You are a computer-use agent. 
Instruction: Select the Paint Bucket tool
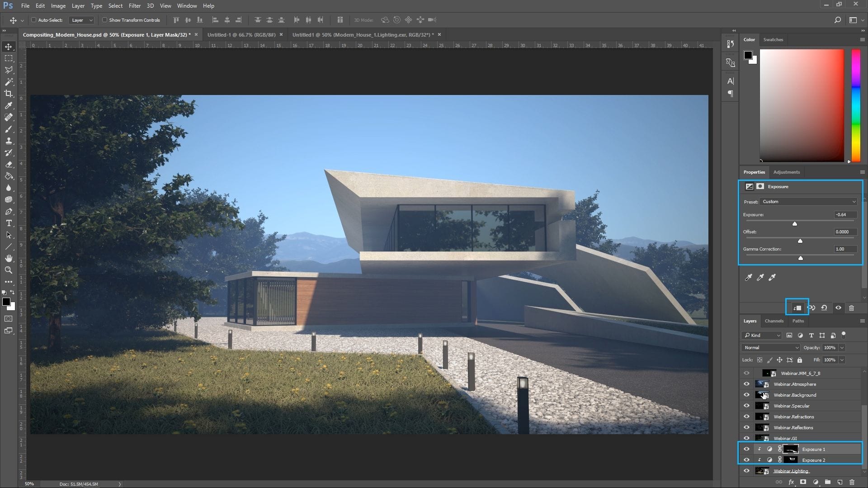coord(9,176)
